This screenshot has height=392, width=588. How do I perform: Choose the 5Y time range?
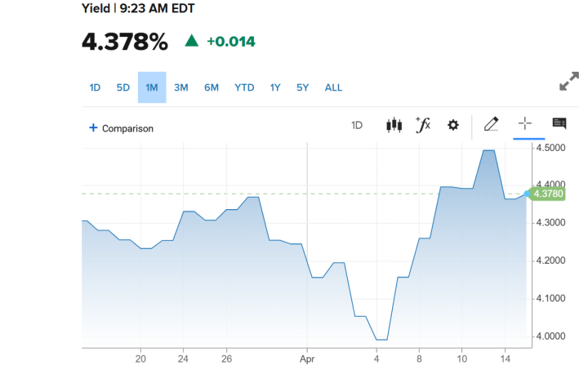[303, 87]
